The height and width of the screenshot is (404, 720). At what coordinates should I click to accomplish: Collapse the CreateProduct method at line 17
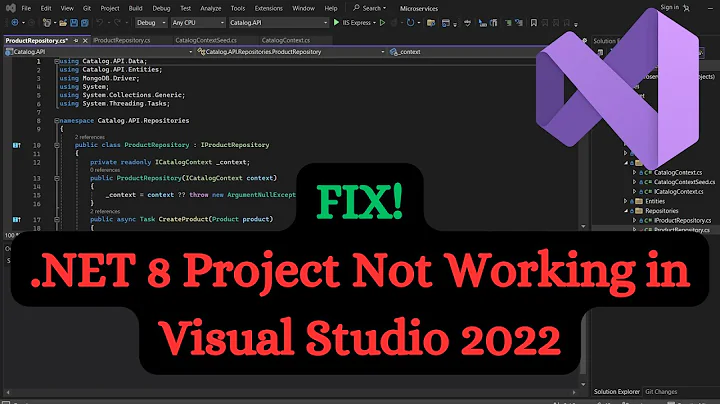coord(56,219)
